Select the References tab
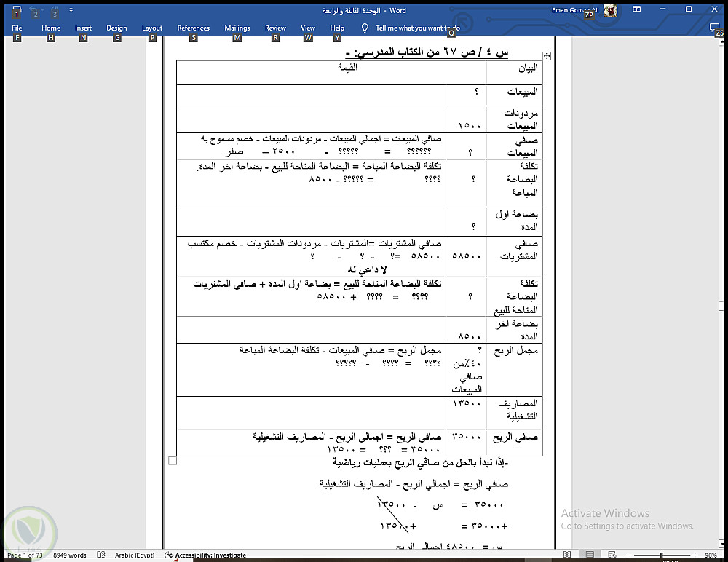This screenshot has width=728, height=562. [x=193, y=28]
